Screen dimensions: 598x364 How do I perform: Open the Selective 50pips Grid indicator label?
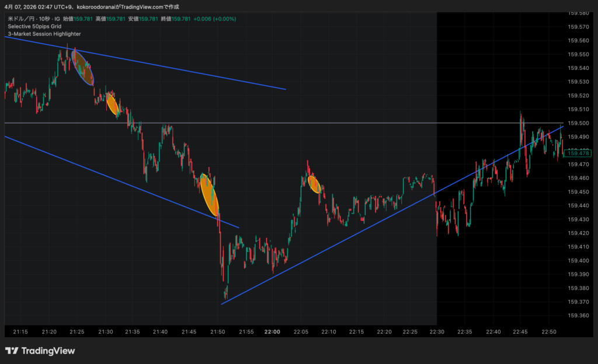(x=36, y=27)
